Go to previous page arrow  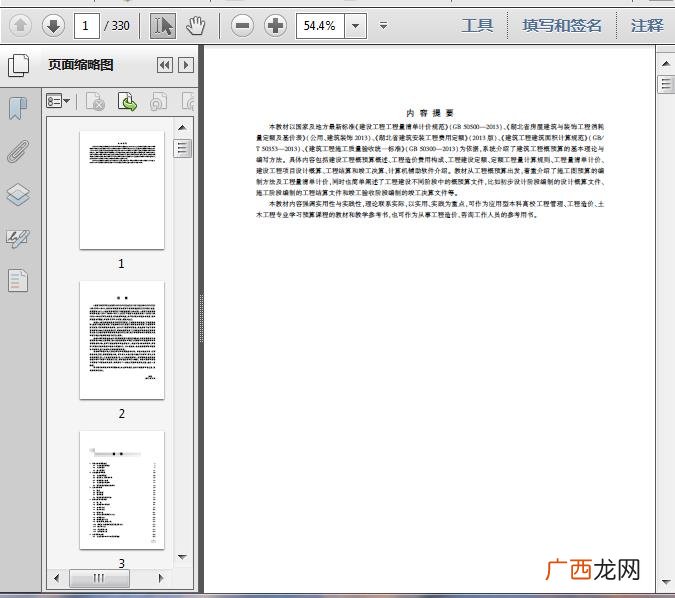click(21, 26)
